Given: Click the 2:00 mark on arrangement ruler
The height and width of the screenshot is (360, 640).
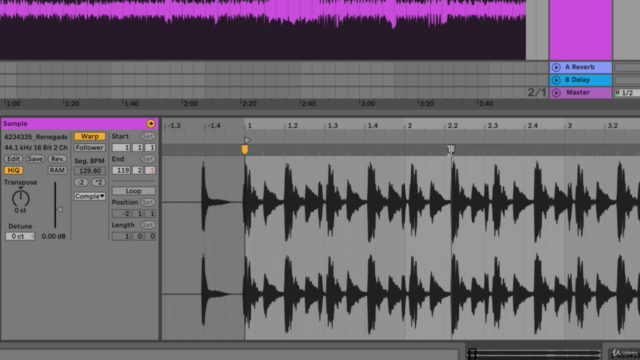Looking at the screenshot, I should (190, 104).
